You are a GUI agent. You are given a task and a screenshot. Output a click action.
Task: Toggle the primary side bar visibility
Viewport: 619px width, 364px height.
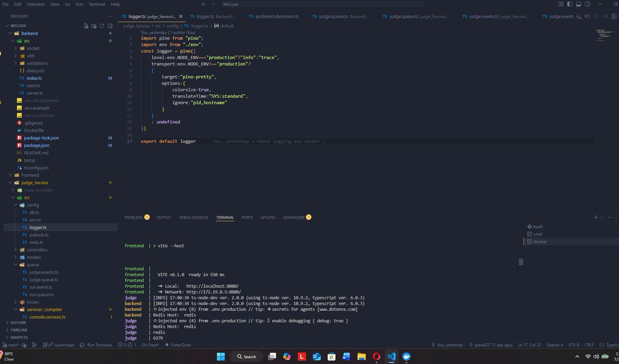(x=569, y=4)
